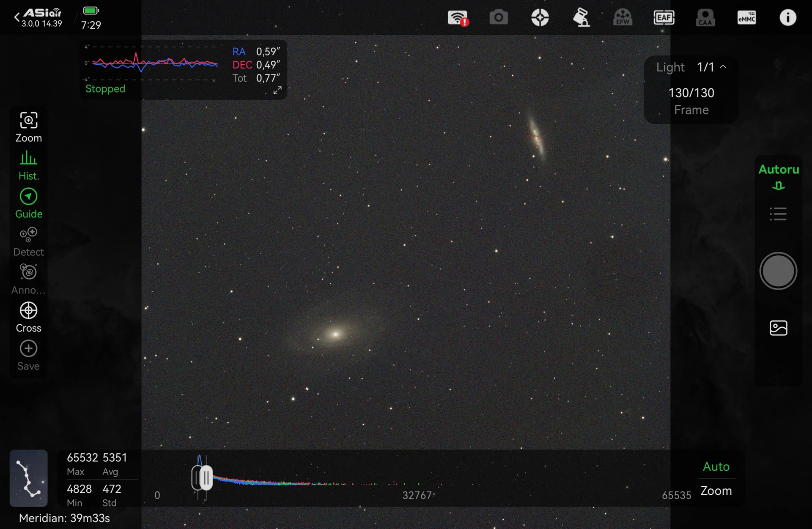Click the Stopped guiding status
This screenshot has height=529, width=812.
point(105,89)
